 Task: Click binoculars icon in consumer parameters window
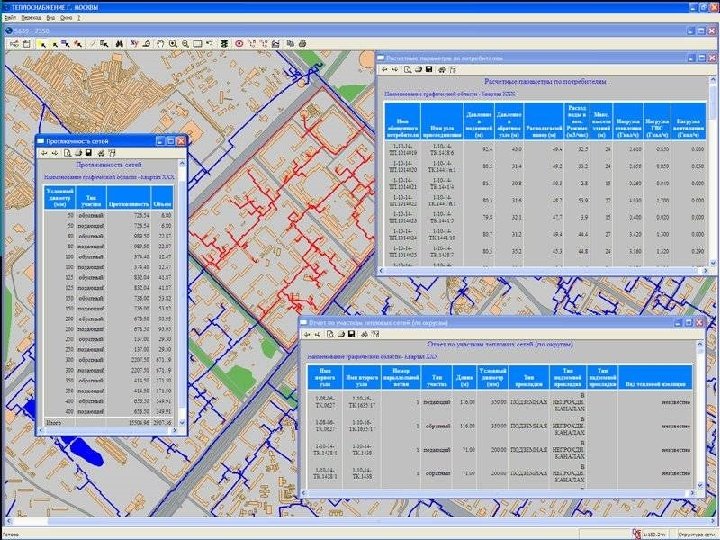[x=442, y=70]
